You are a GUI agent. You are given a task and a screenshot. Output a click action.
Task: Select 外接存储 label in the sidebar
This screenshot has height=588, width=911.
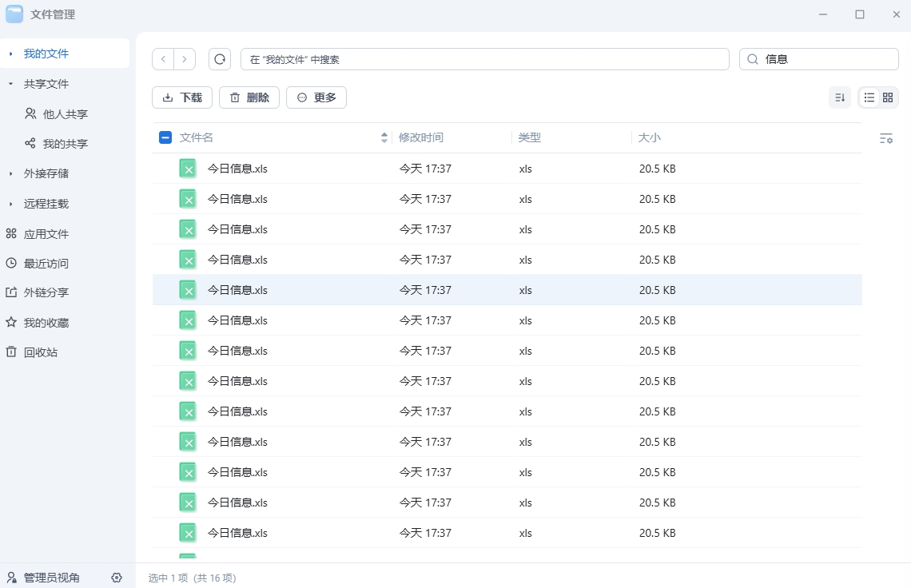tap(46, 173)
